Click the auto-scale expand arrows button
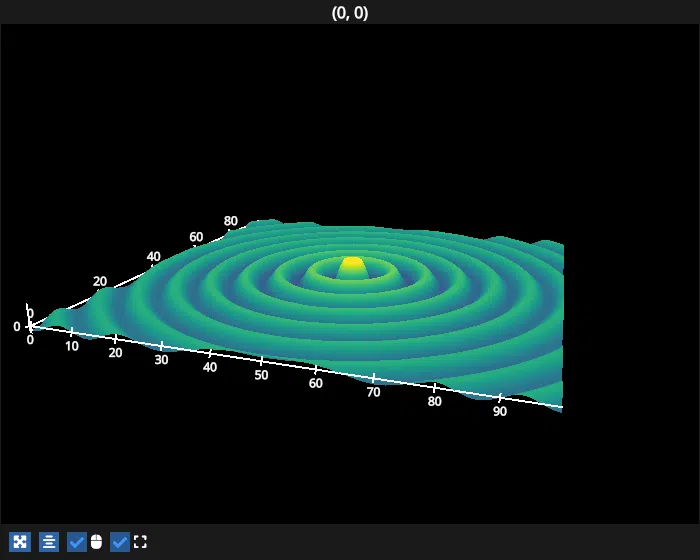Screen dimensions: 700x560 pos(20,542)
